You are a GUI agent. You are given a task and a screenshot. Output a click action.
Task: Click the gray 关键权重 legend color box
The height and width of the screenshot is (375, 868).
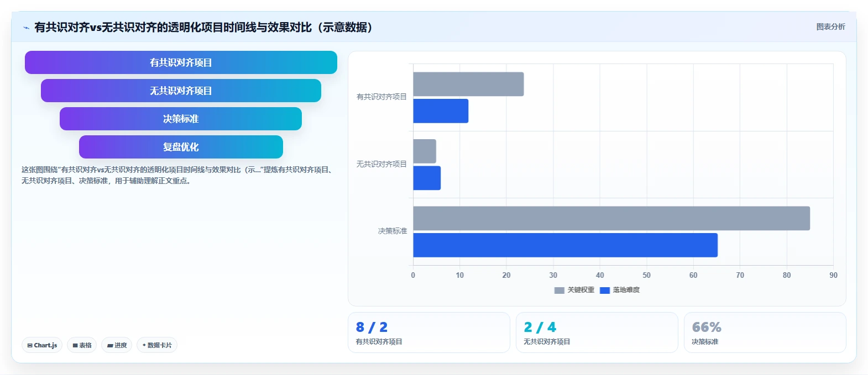(560, 290)
